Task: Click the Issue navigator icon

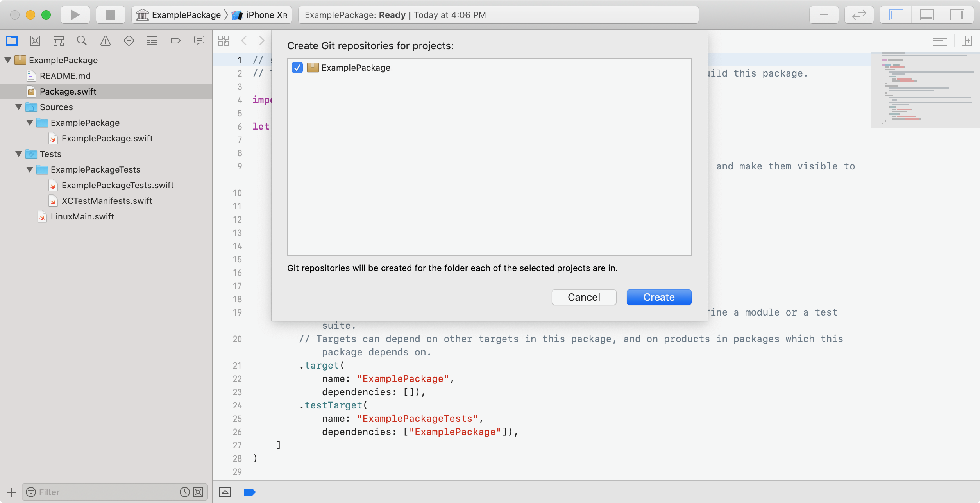Action: 105,41
